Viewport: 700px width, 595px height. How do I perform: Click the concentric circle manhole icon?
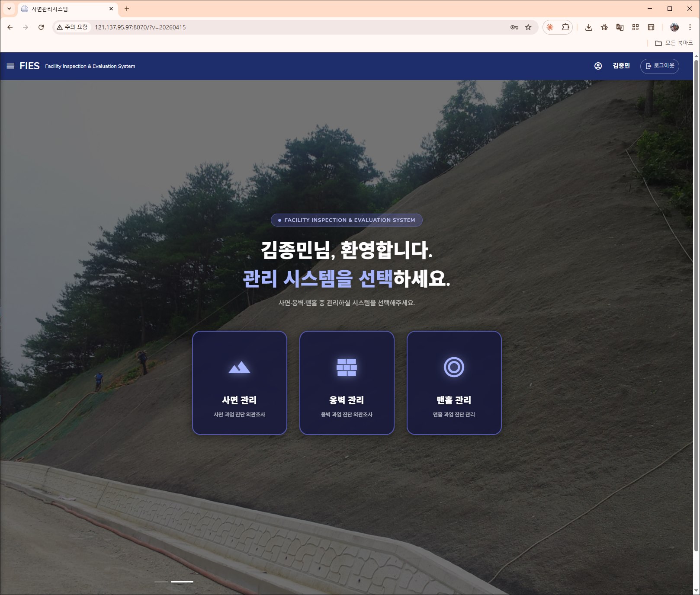(x=454, y=367)
